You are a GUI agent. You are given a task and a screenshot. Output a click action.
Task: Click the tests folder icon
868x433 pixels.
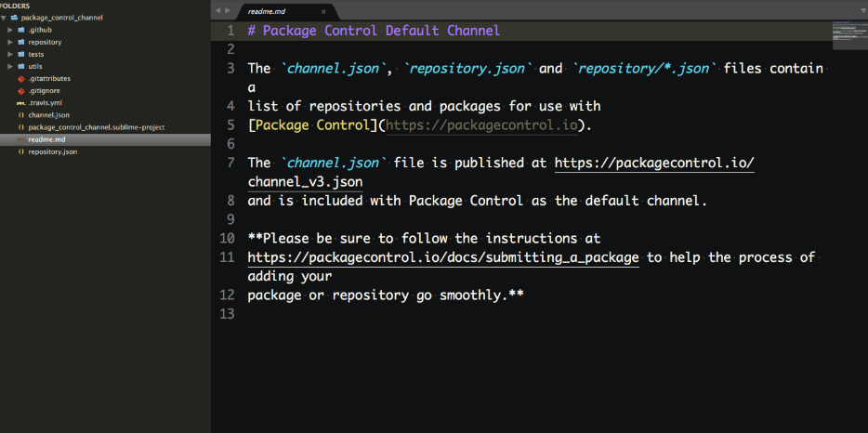pyautogui.click(x=21, y=54)
